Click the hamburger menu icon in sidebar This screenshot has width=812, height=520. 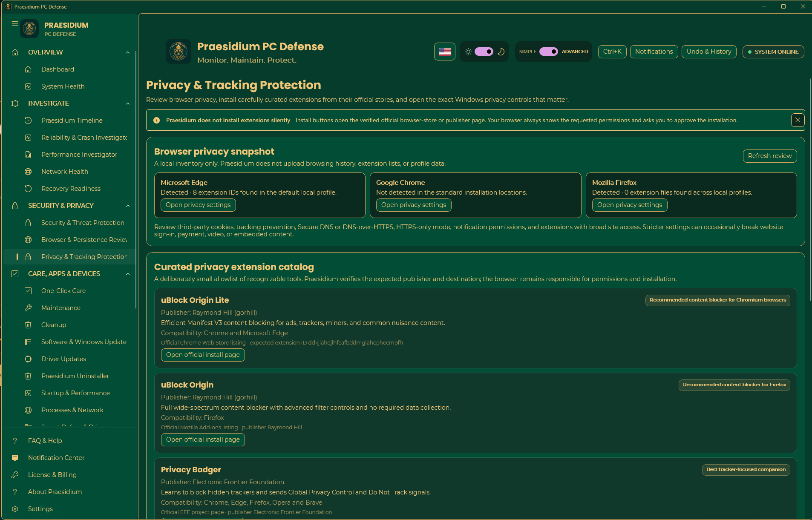tap(15, 24)
